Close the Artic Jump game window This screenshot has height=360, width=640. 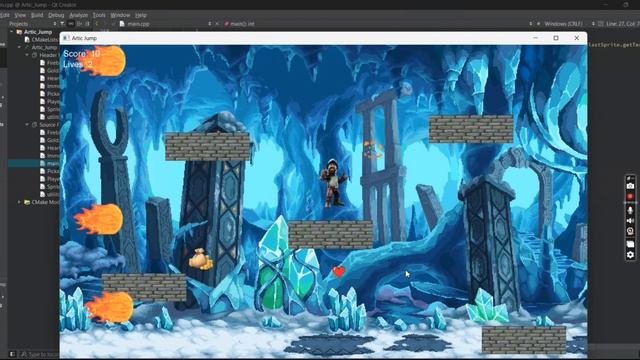tap(576, 38)
